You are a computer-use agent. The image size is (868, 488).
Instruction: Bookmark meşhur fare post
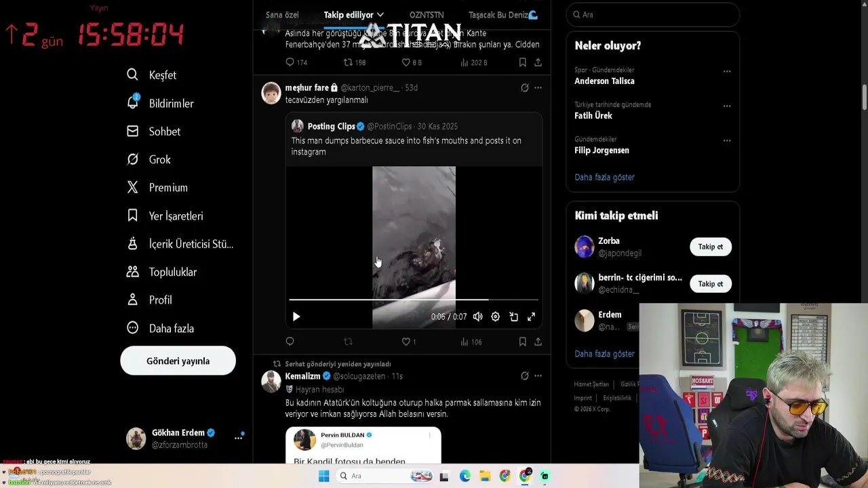[x=522, y=342]
